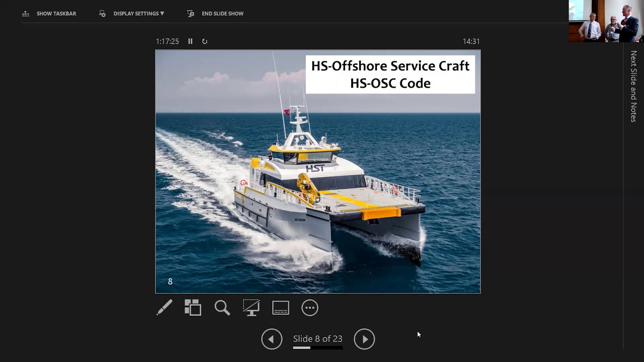Toggle subtitles on the slide

(281, 308)
